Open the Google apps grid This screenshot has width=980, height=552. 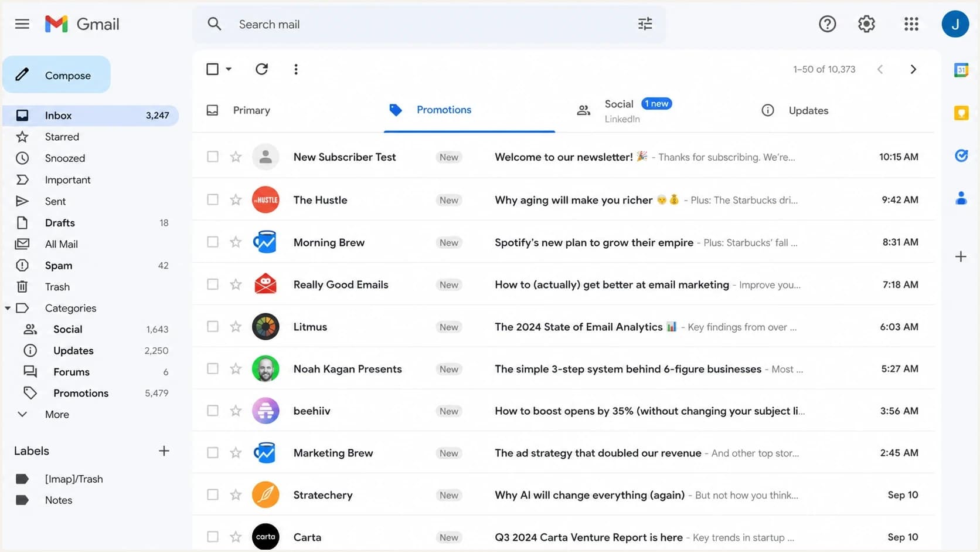(x=911, y=24)
